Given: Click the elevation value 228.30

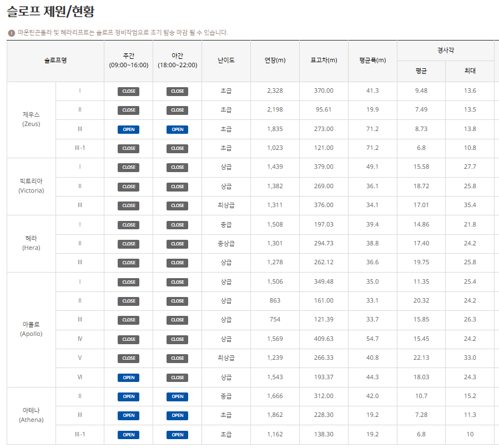Looking at the screenshot, I should point(324,415).
